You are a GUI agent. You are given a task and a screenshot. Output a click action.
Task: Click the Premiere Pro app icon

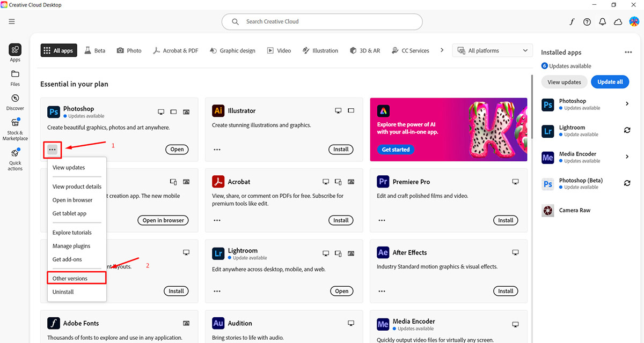(383, 182)
